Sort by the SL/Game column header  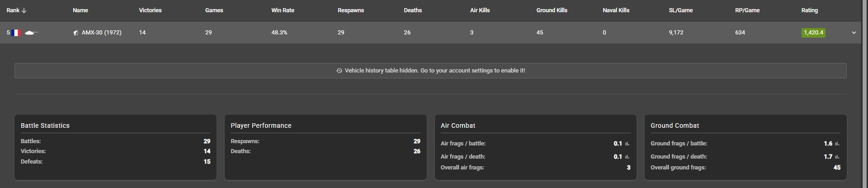coord(680,10)
